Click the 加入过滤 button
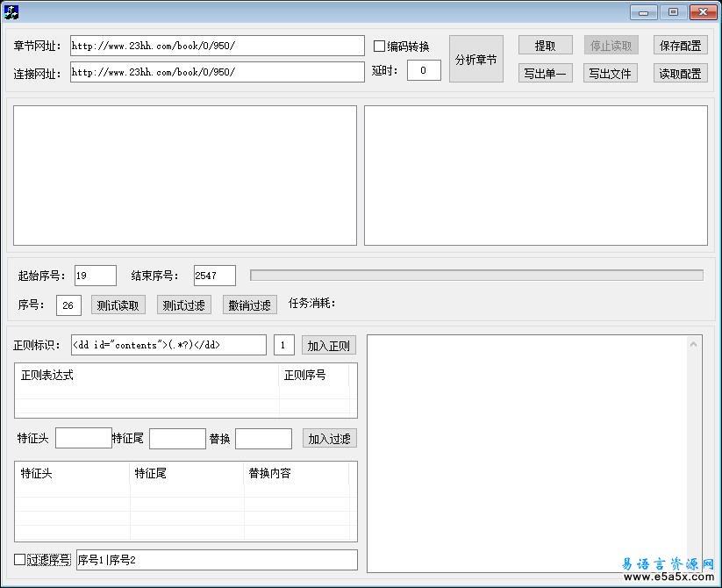 pos(329,438)
